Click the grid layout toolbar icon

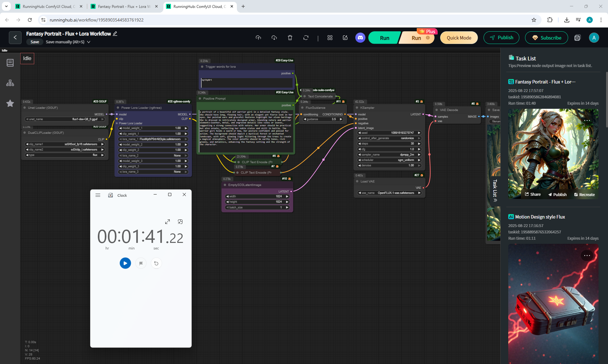(x=330, y=38)
